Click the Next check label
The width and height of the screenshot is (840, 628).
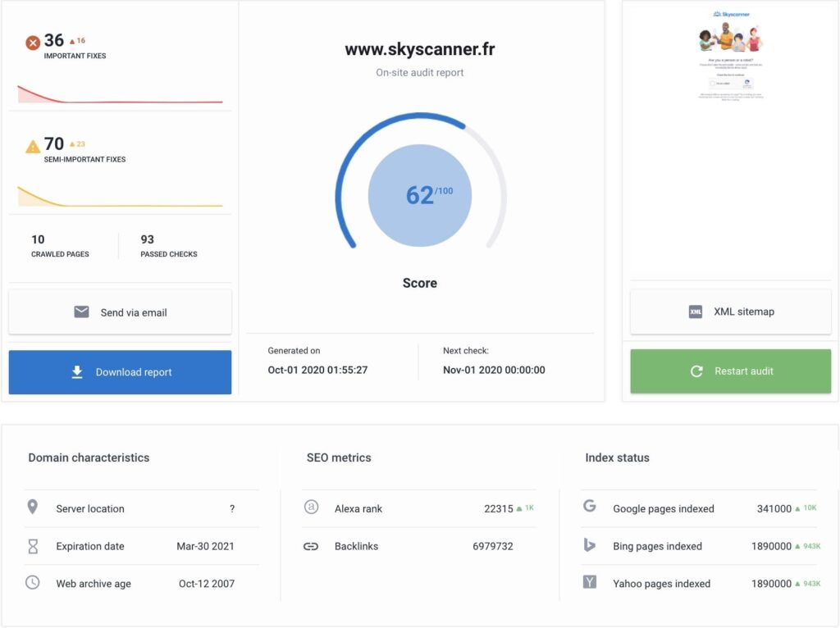(466, 351)
